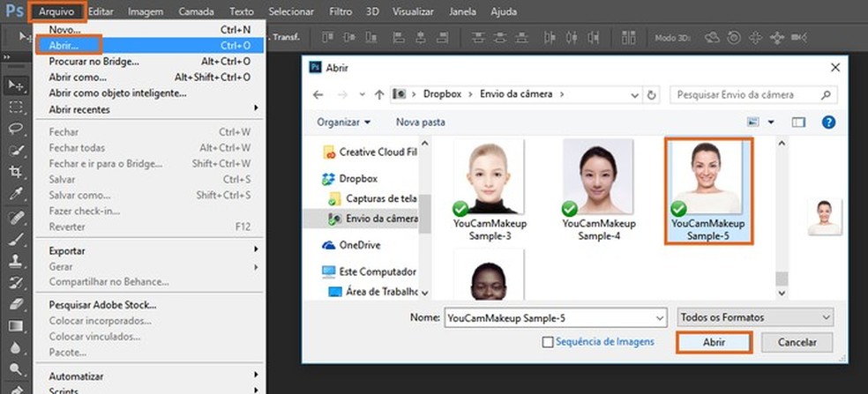Viewport: 868px width, 394px height.
Task: Open the Filtro menu
Action: coord(340,12)
